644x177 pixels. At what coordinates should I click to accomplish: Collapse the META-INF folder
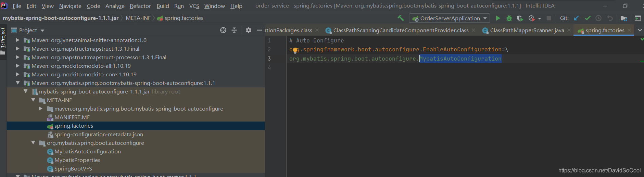click(33, 100)
